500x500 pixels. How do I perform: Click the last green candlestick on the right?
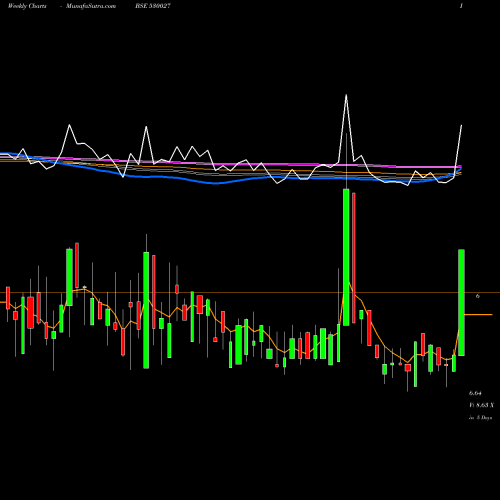point(461,302)
